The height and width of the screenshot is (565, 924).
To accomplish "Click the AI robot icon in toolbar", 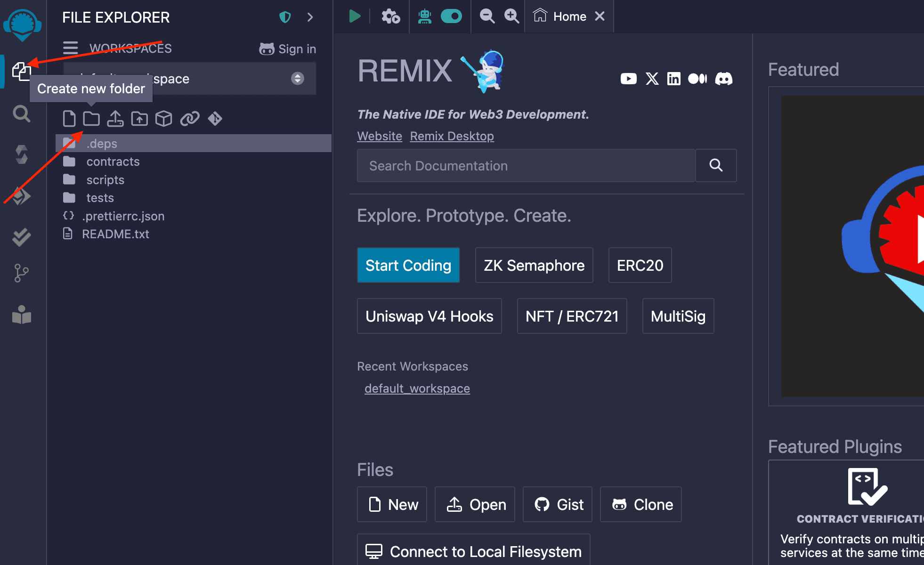I will (425, 16).
